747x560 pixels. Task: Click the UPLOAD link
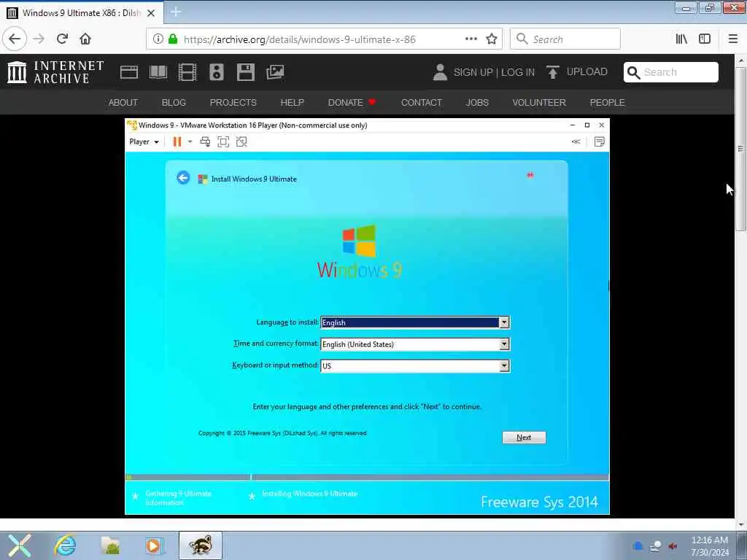point(577,72)
